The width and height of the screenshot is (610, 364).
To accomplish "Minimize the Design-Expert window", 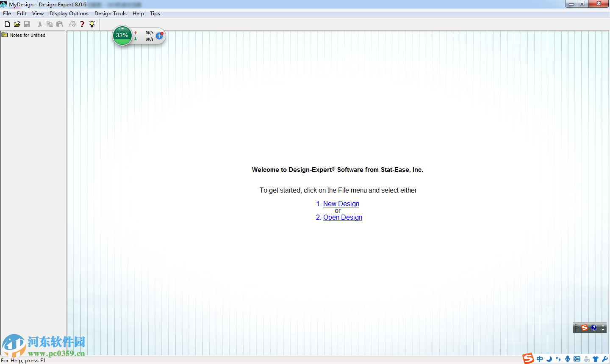I will point(571,4).
